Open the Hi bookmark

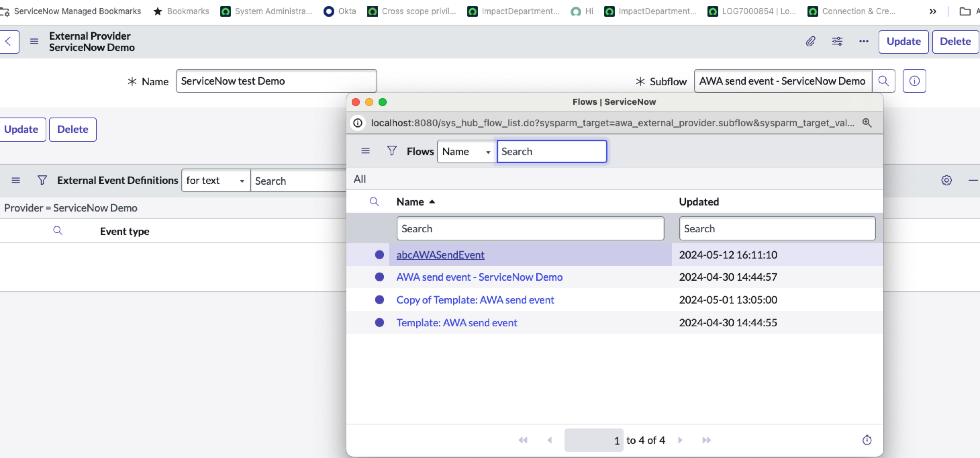tap(582, 11)
